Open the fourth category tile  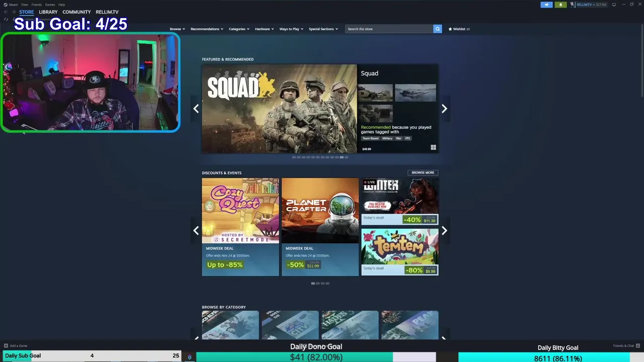410,325
